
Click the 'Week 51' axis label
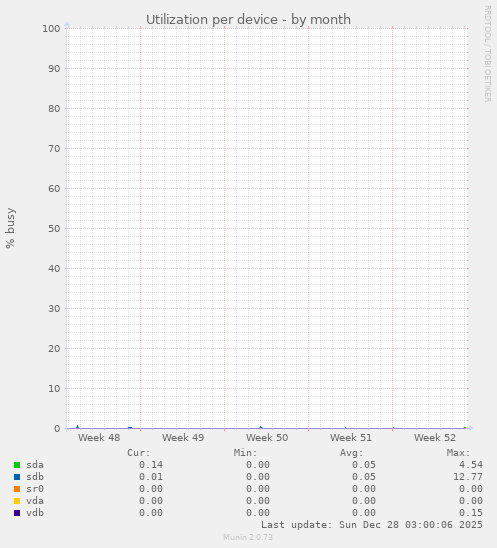click(x=351, y=438)
